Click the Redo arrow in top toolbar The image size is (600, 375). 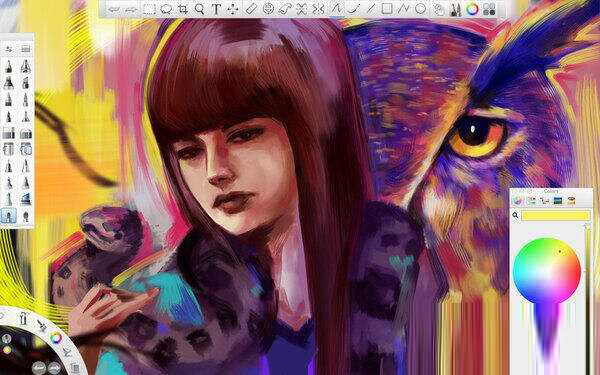coord(132,9)
